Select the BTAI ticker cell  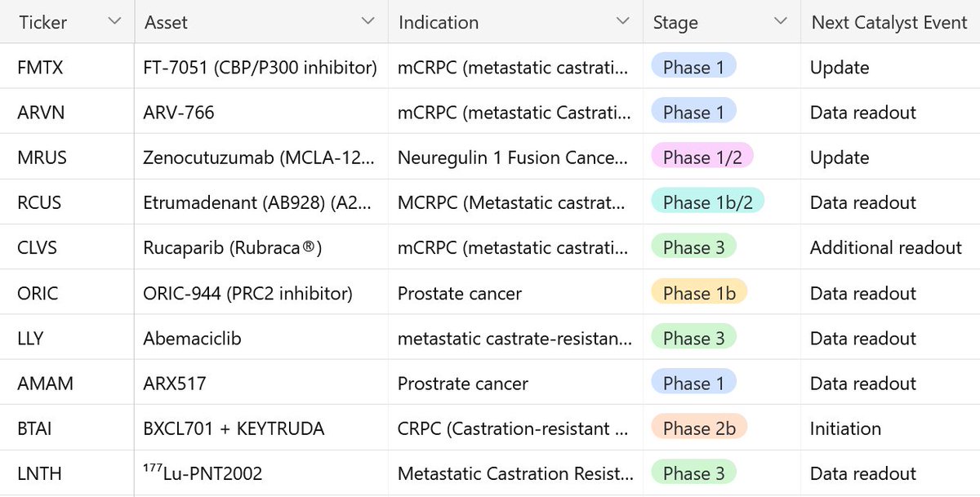(x=67, y=428)
